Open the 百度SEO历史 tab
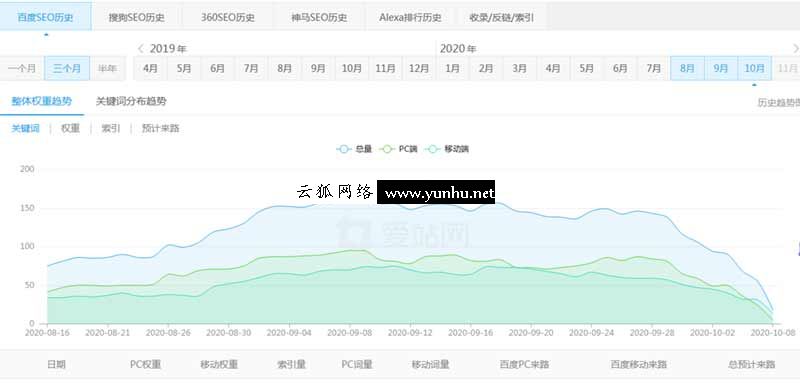 (45, 17)
